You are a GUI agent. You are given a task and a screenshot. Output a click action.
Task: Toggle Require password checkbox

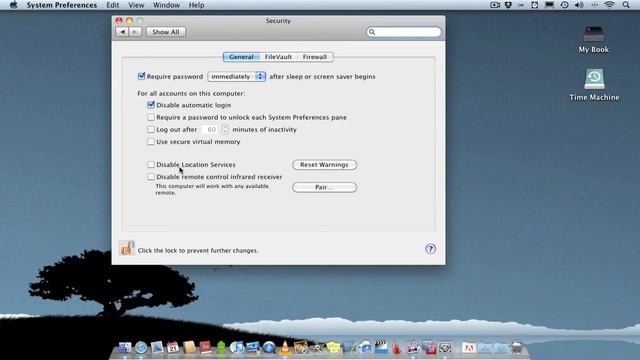[142, 76]
